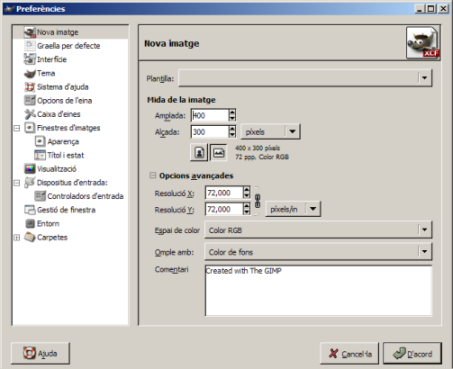The height and width of the screenshot is (369, 453).
Task: Click the Opcions de l'eina icon
Action: [30, 100]
